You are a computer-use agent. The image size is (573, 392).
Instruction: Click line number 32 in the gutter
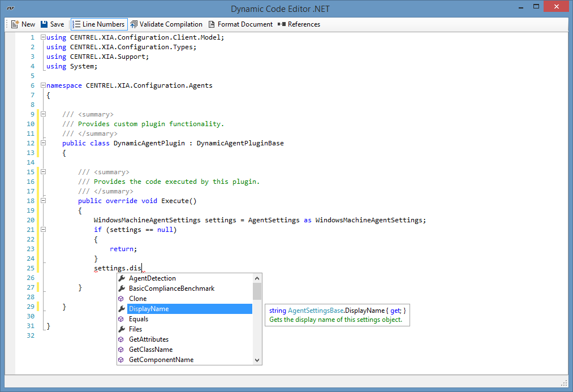(x=31, y=335)
